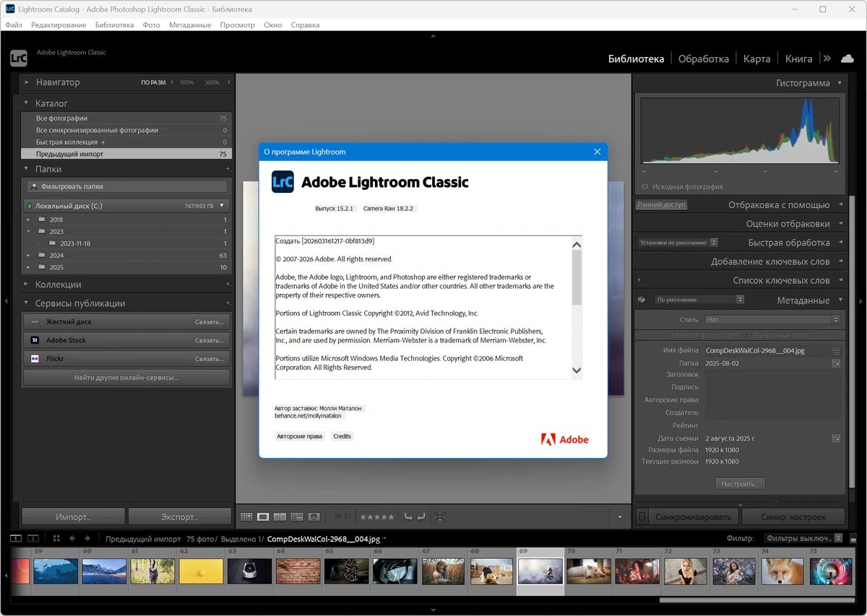Click the plus icon next to Папки

point(228,169)
